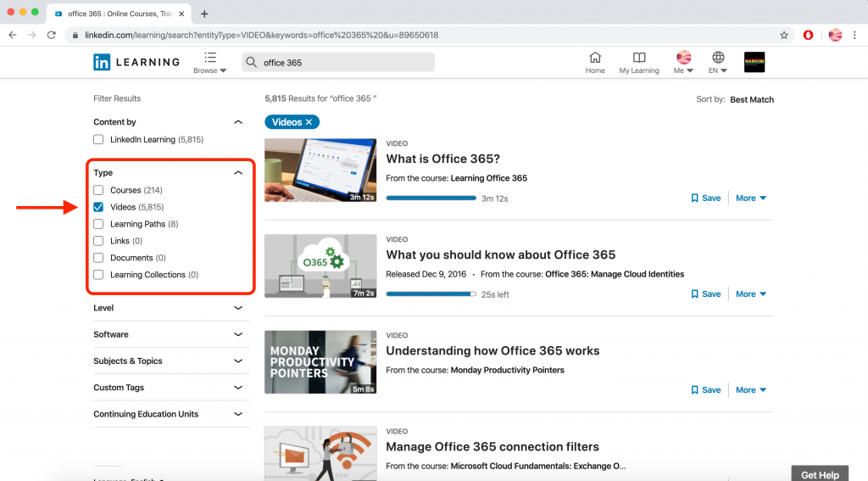Check the Documents (0) filter
The image size is (868, 481).
coord(98,258)
